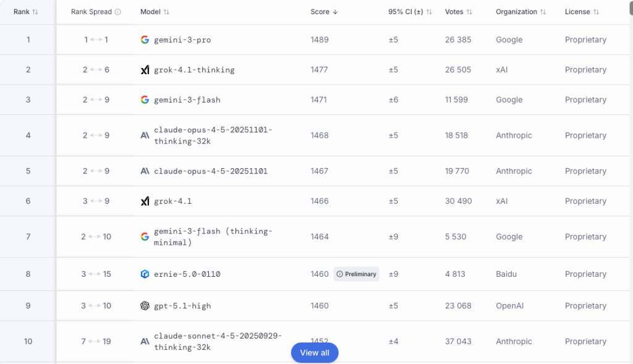The width and height of the screenshot is (633, 364).
Task: Sort the table by Rank column
Action: coord(25,12)
